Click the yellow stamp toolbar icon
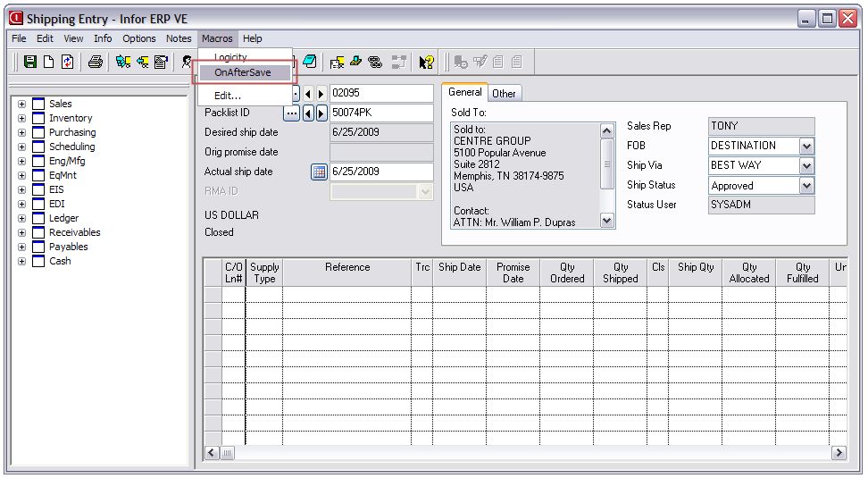 (356, 62)
